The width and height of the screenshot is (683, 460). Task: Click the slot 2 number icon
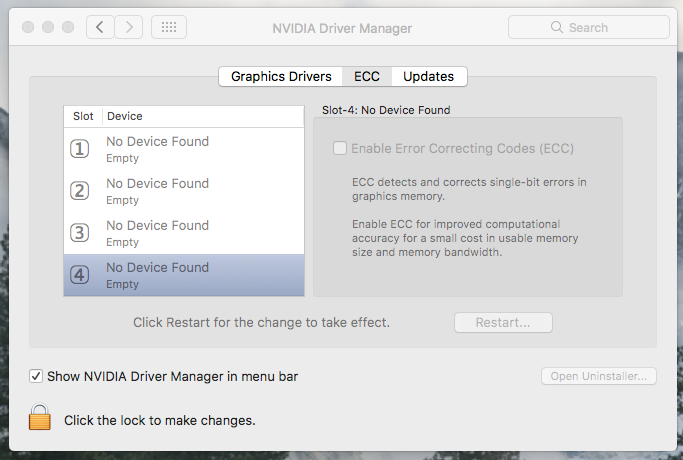pyautogui.click(x=80, y=191)
